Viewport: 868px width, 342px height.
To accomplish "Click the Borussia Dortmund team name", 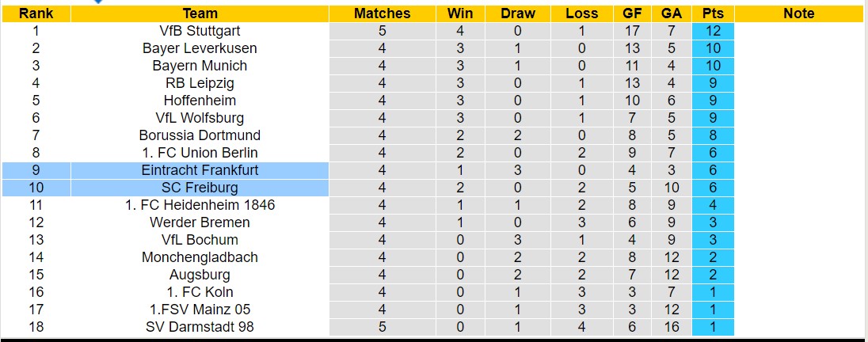I will [200, 135].
